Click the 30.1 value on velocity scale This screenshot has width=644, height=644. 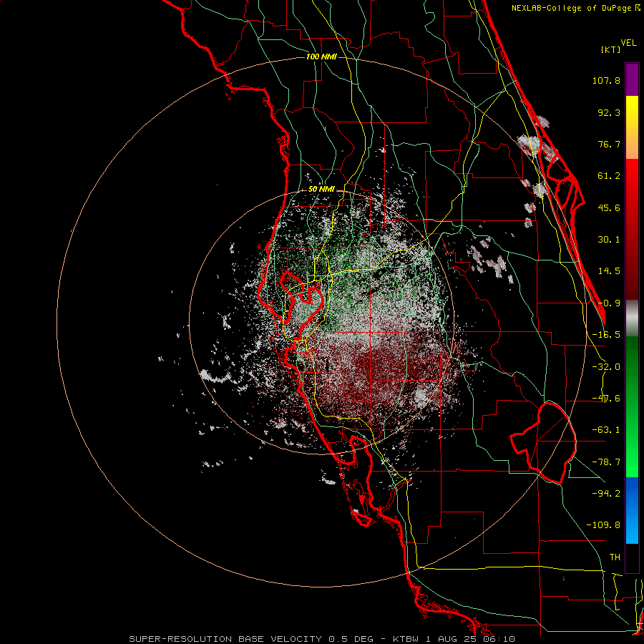(x=609, y=240)
